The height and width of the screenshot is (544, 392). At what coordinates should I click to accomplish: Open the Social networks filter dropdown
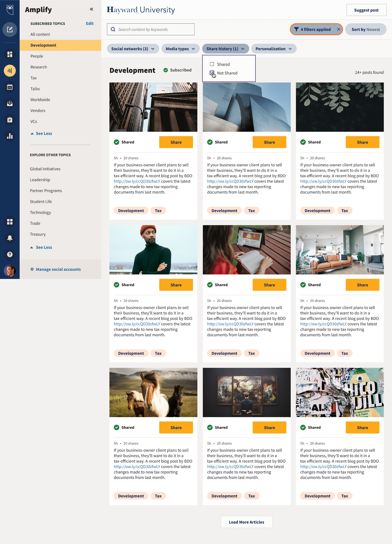coord(133,49)
